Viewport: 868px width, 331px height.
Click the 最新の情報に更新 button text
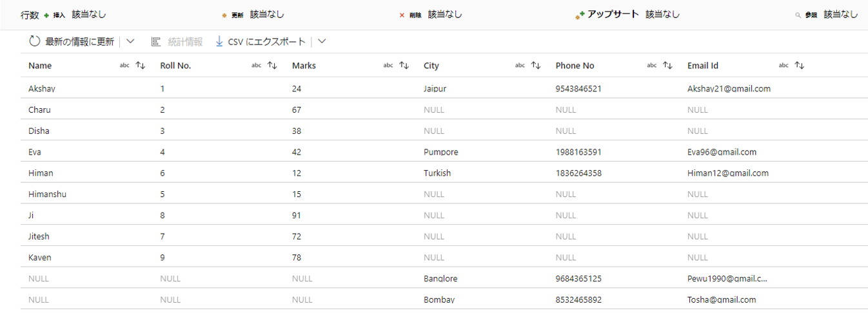pos(79,42)
